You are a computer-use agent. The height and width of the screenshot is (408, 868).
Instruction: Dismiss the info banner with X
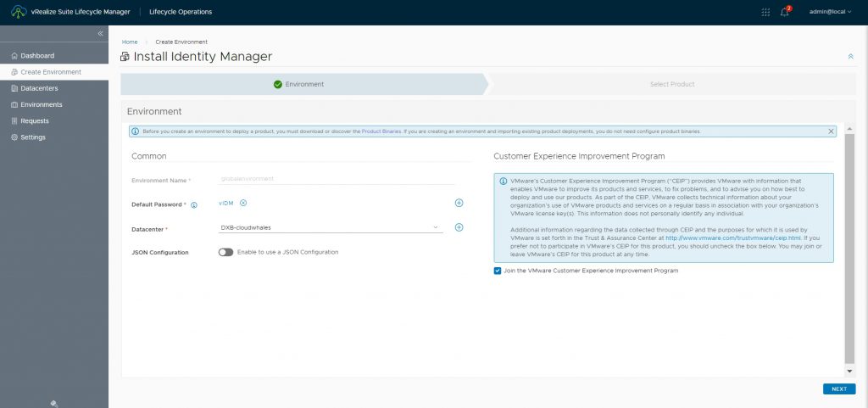(x=831, y=131)
